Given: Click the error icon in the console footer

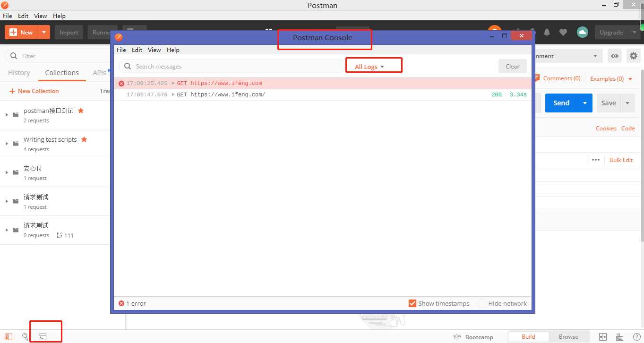Looking at the screenshot, I should point(121,303).
